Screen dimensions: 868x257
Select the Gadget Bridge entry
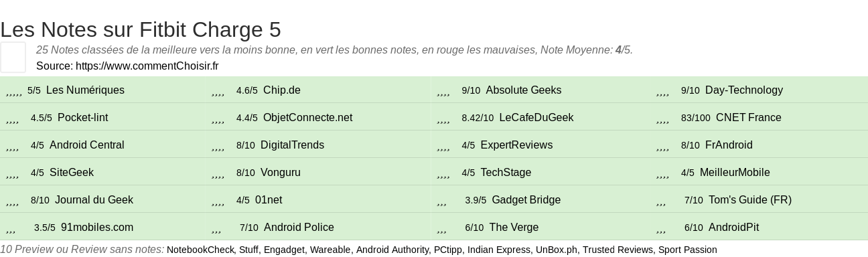[x=526, y=200]
